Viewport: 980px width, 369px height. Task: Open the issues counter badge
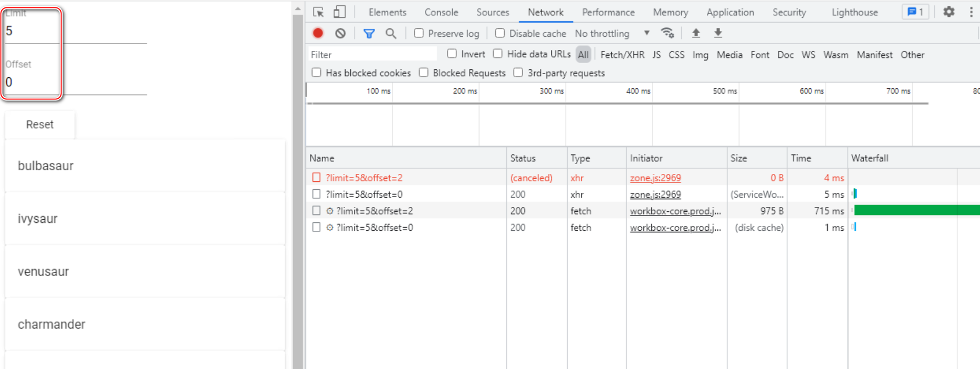(915, 12)
